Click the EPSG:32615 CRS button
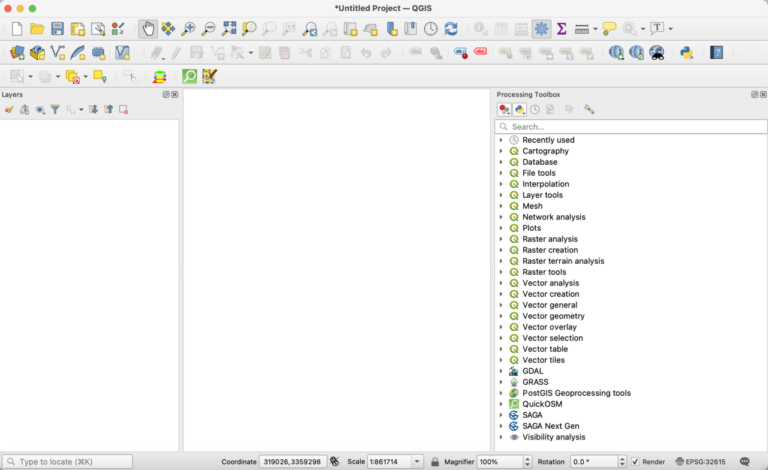 click(700, 462)
